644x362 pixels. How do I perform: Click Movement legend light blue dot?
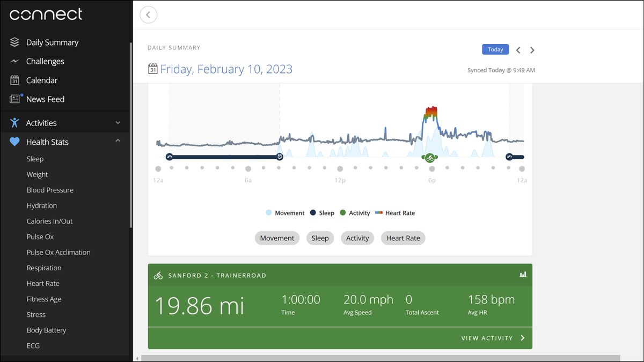pos(268,213)
